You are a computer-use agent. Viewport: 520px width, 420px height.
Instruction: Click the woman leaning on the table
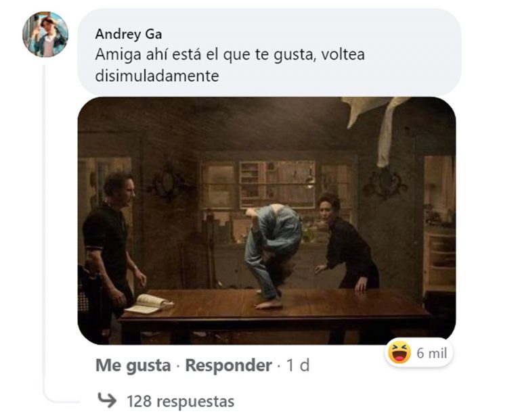point(347,242)
